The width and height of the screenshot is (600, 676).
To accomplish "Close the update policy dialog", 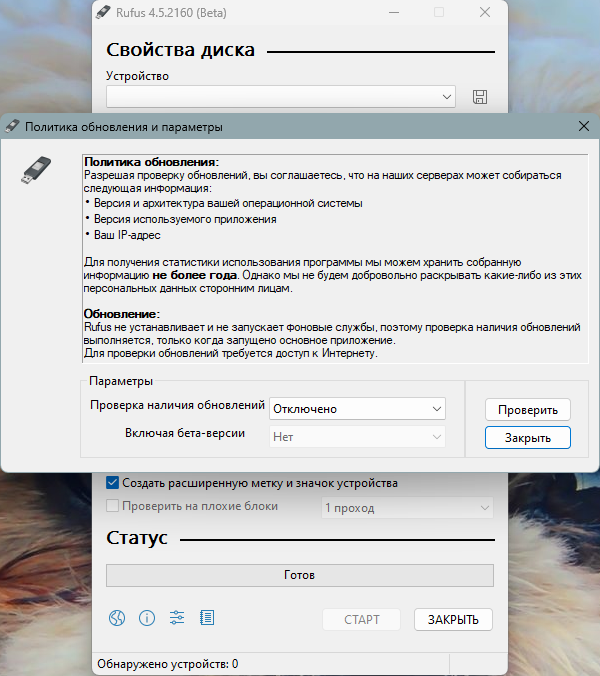I will (x=584, y=126).
